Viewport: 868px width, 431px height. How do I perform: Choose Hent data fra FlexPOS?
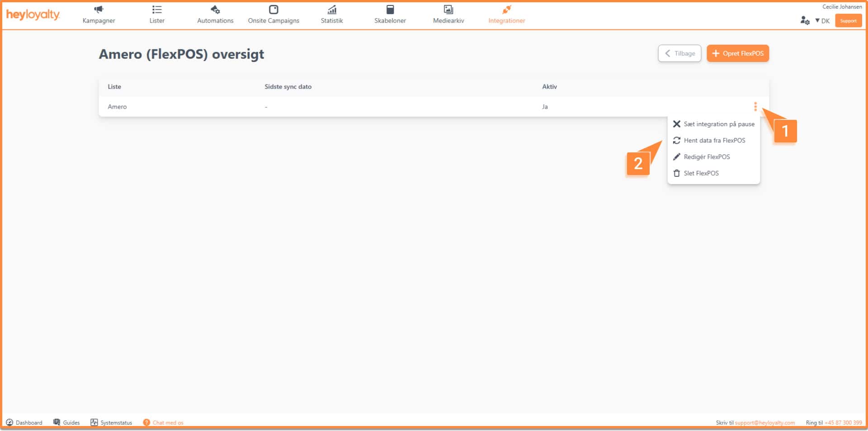point(714,141)
